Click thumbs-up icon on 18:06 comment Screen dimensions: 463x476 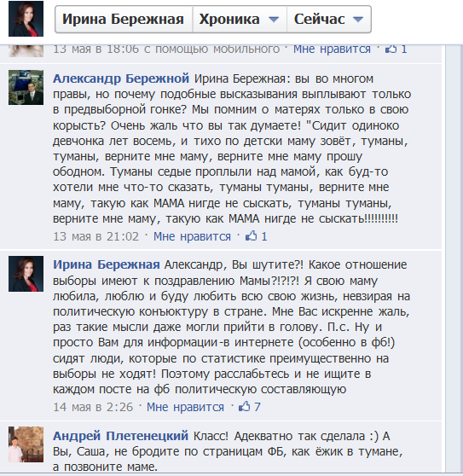[x=391, y=49]
